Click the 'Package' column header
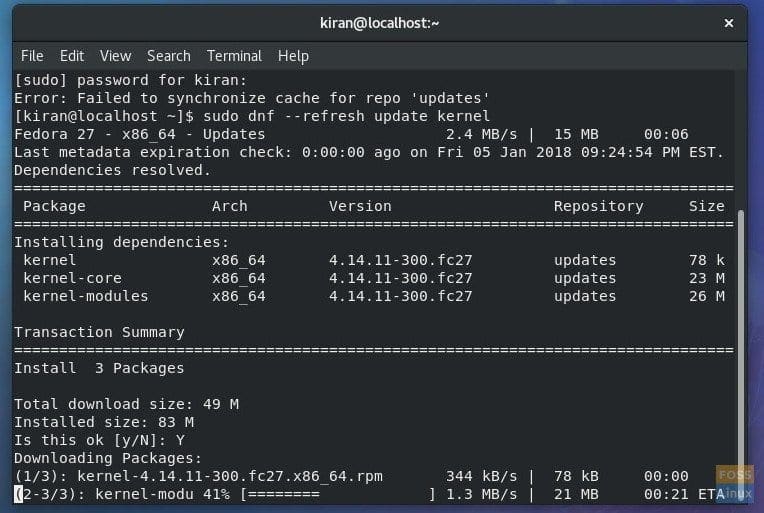Image resolution: width=764 pixels, height=513 pixels. coord(54,206)
